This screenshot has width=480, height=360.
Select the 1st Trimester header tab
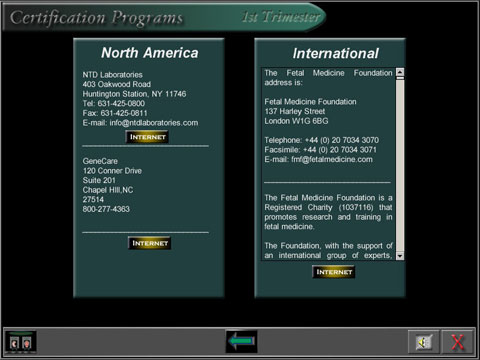click(x=281, y=17)
